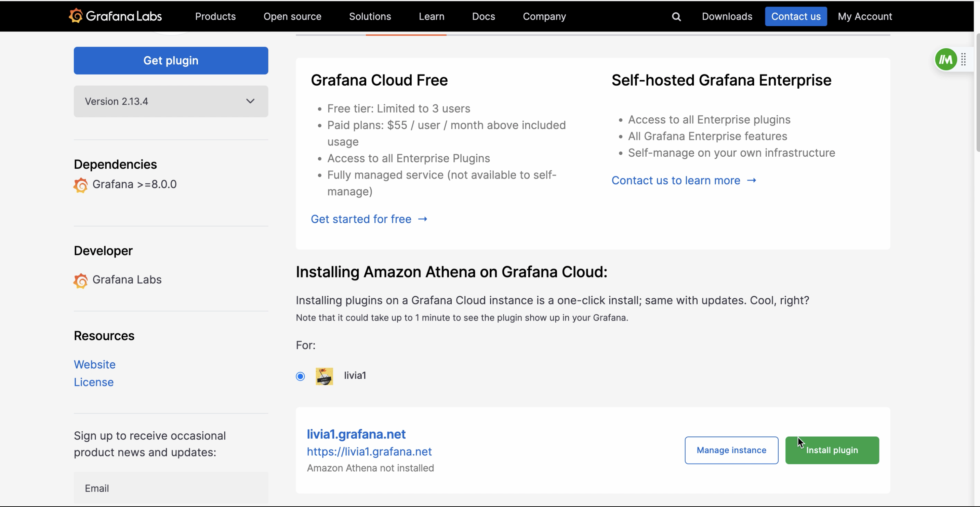Click the Grafana Cloud Free heading
The image size is (980, 507).
tap(379, 80)
